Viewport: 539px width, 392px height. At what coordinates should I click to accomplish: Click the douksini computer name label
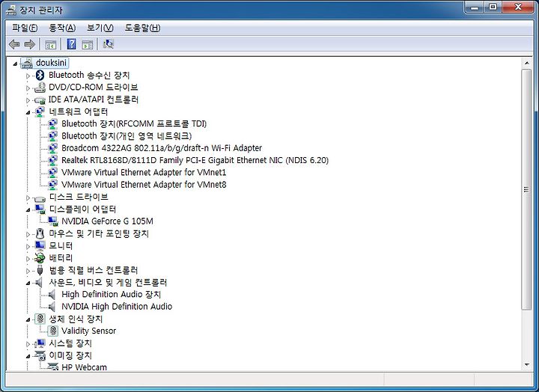51,63
